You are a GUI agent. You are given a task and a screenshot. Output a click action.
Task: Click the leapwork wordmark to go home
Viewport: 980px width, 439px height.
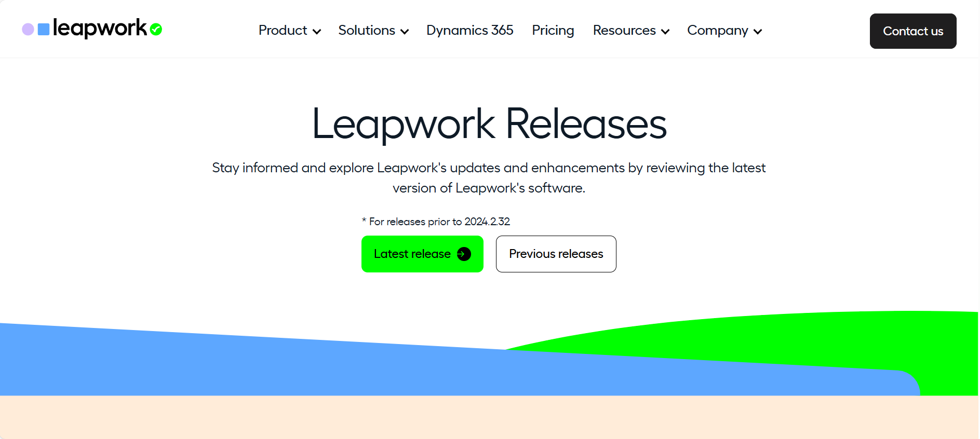100,28
